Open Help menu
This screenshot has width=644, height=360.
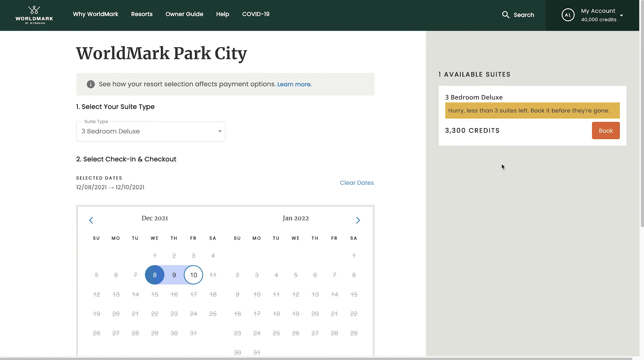coord(223,14)
